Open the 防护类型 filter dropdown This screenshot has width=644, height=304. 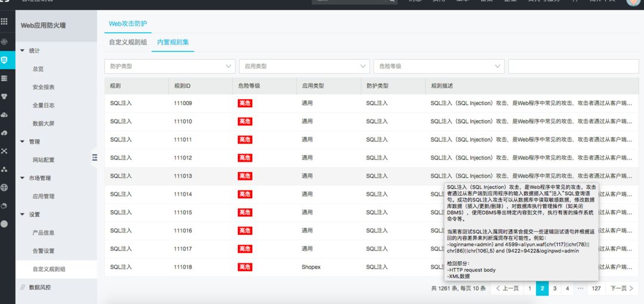[x=169, y=66]
